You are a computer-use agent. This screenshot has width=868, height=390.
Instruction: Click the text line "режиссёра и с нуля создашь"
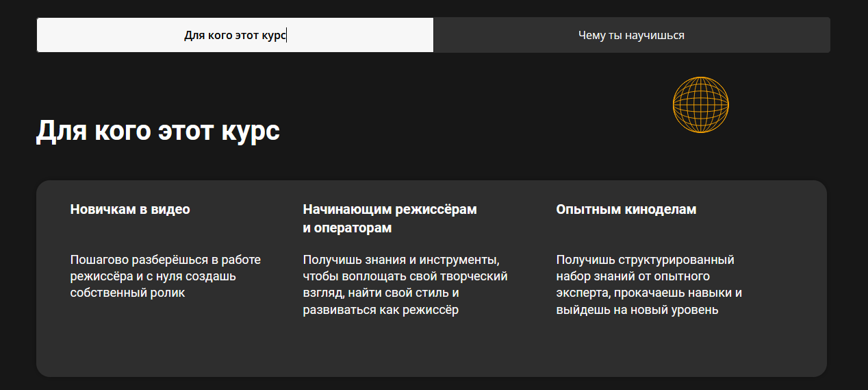click(153, 277)
